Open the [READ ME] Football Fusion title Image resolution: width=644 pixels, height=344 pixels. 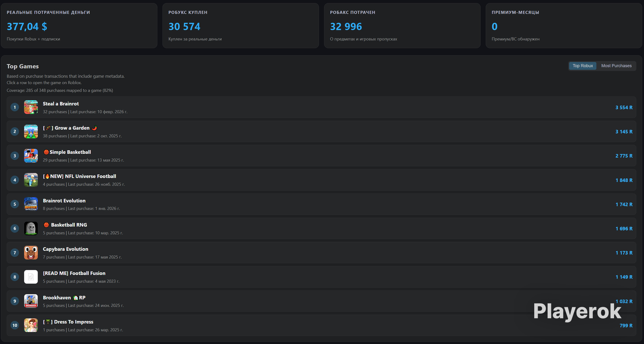(74, 273)
